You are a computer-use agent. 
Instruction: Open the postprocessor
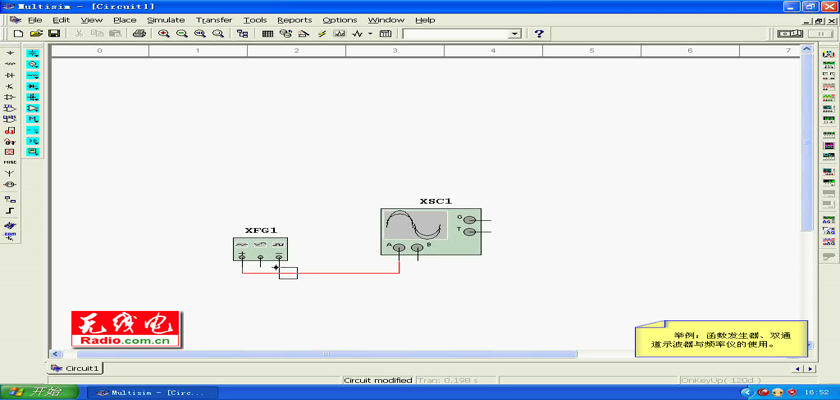[385, 34]
